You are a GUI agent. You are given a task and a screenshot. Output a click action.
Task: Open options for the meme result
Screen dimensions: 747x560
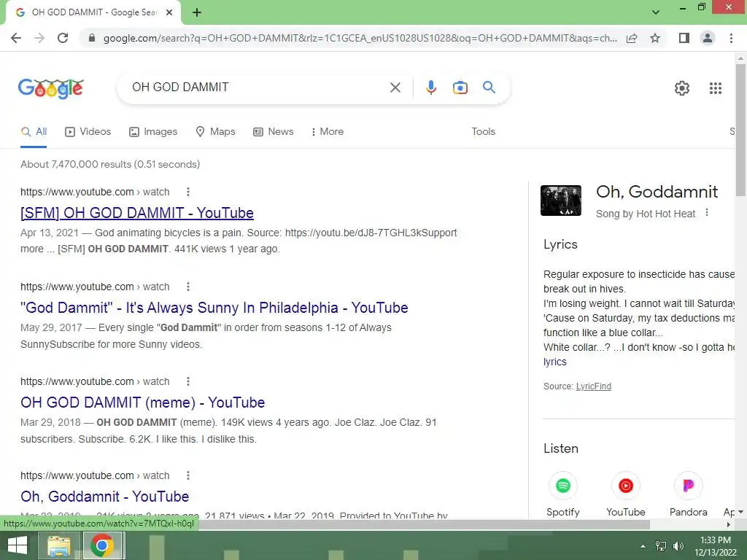[x=188, y=381]
